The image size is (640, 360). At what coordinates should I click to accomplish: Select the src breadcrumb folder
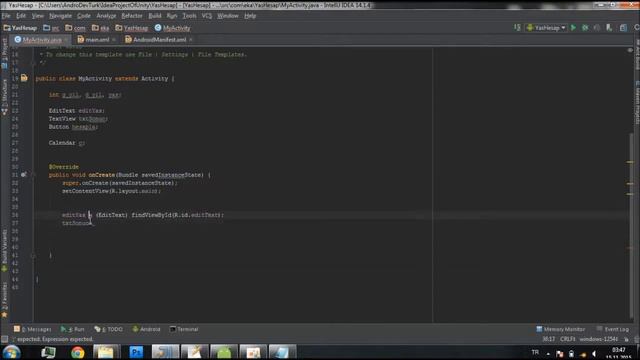click(51, 28)
